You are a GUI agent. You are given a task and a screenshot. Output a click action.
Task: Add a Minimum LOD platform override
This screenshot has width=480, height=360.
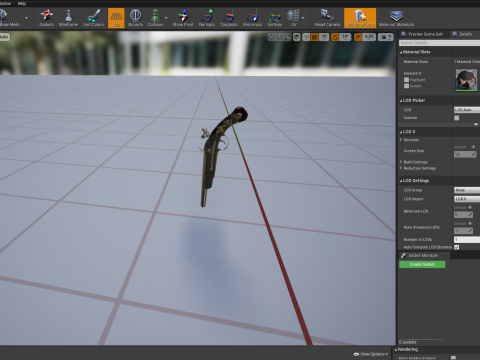pos(470,207)
